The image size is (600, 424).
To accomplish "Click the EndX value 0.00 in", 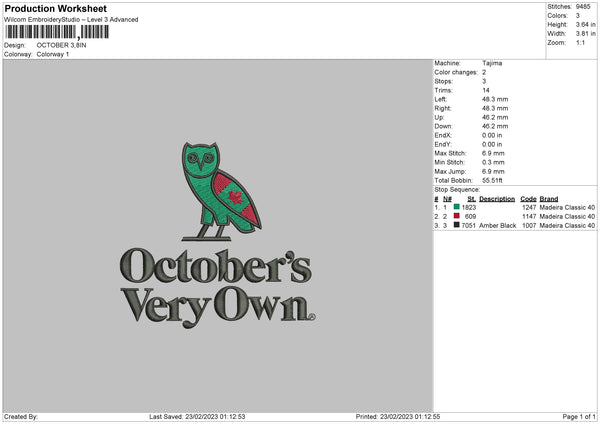I will 492,135.
